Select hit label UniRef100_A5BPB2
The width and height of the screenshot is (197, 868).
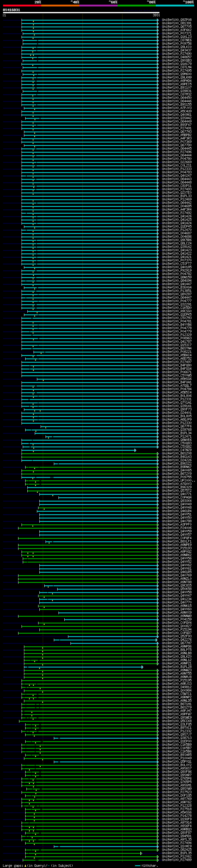click(177, 135)
